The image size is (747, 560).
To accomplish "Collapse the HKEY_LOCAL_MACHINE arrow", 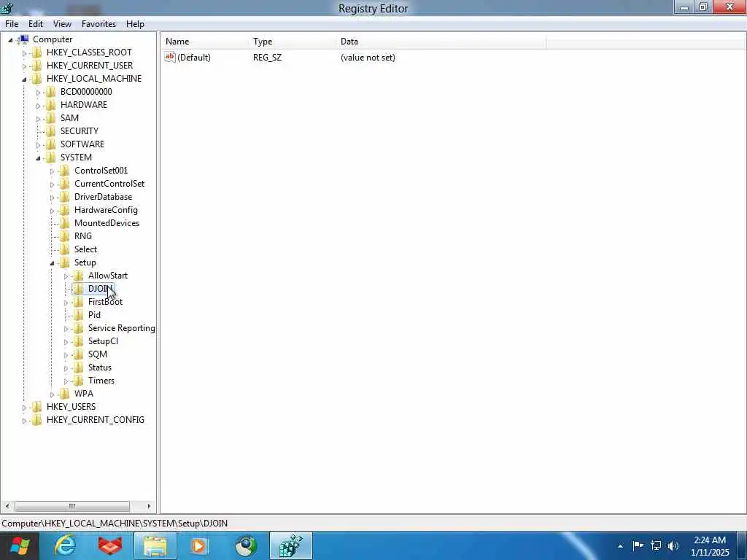I will pos(24,79).
